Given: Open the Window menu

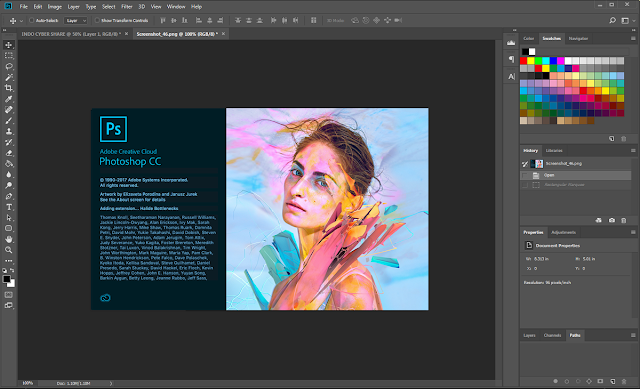Looking at the screenshot, I should (176, 7).
